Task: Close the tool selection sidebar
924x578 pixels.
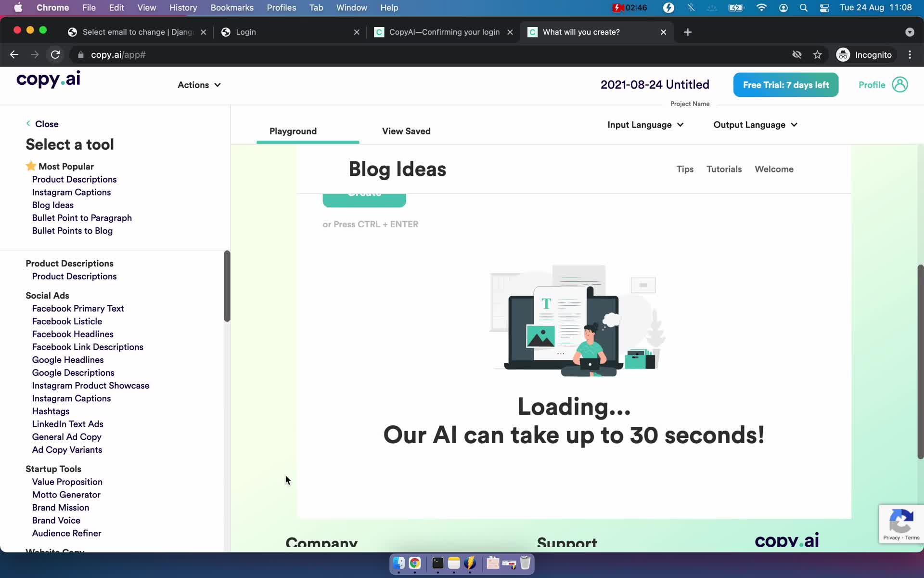Action: click(42, 124)
